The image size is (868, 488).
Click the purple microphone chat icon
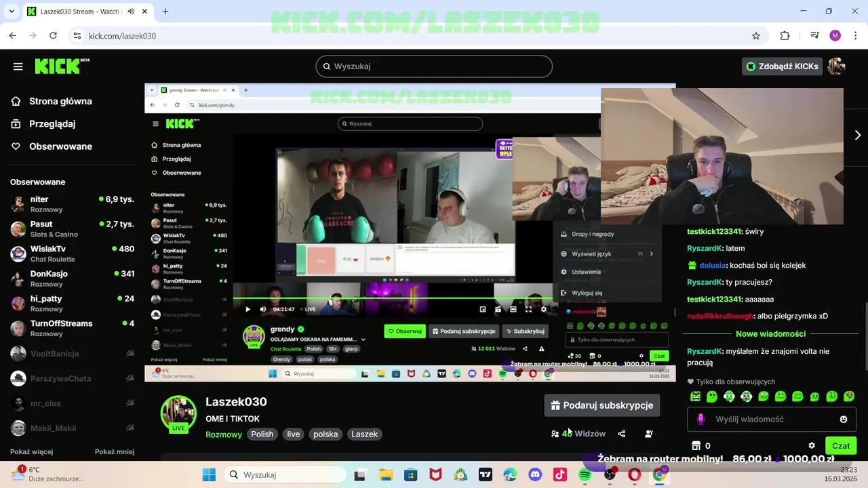701,419
